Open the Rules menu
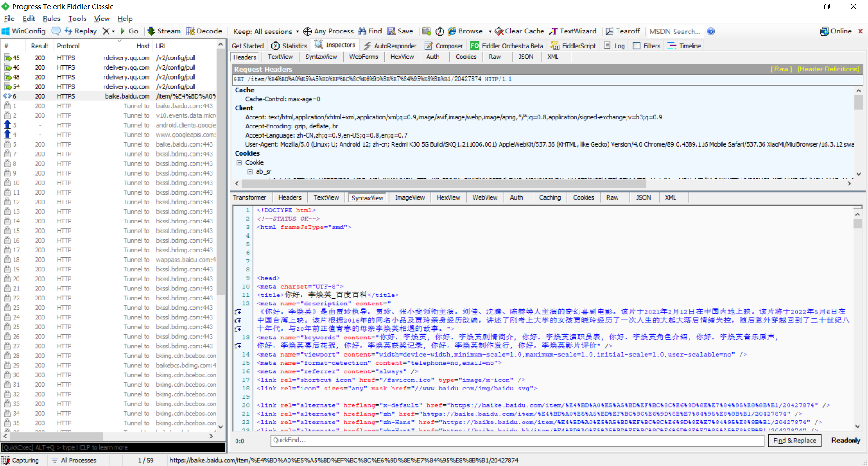This screenshot has width=868, height=466. tap(52, 19)
